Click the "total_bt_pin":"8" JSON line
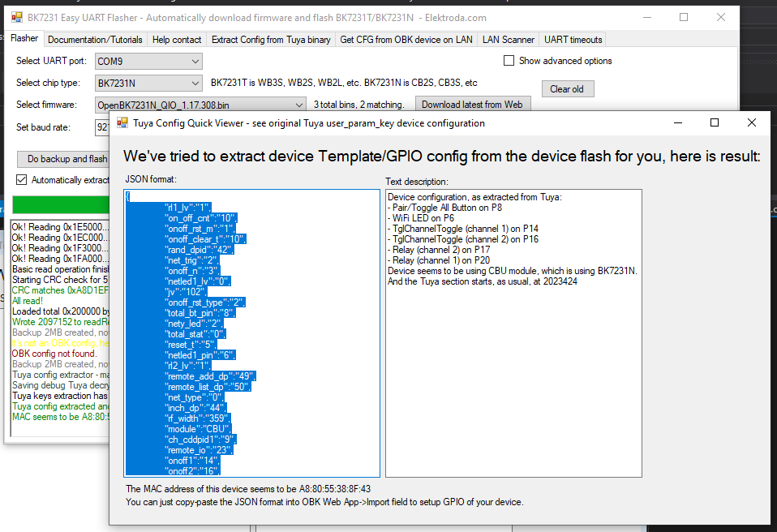777x532 pixels. tap(200, 313)
